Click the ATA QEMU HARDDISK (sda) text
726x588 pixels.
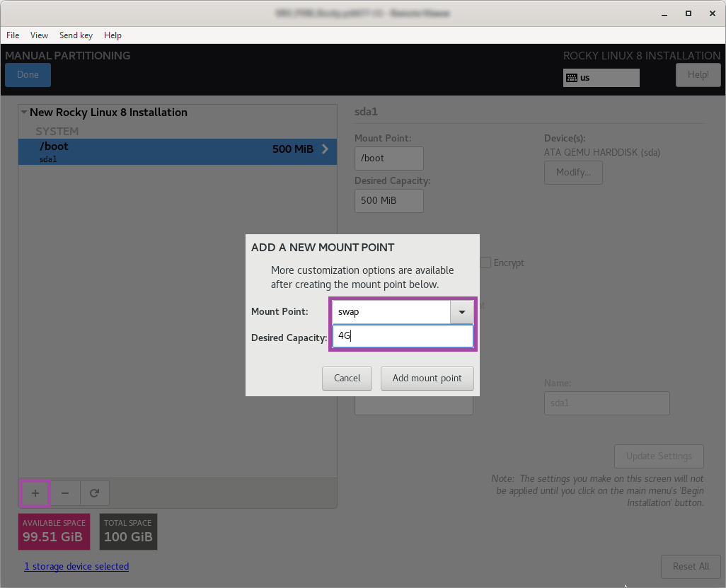pyautogui.click(x=602, y=152)
